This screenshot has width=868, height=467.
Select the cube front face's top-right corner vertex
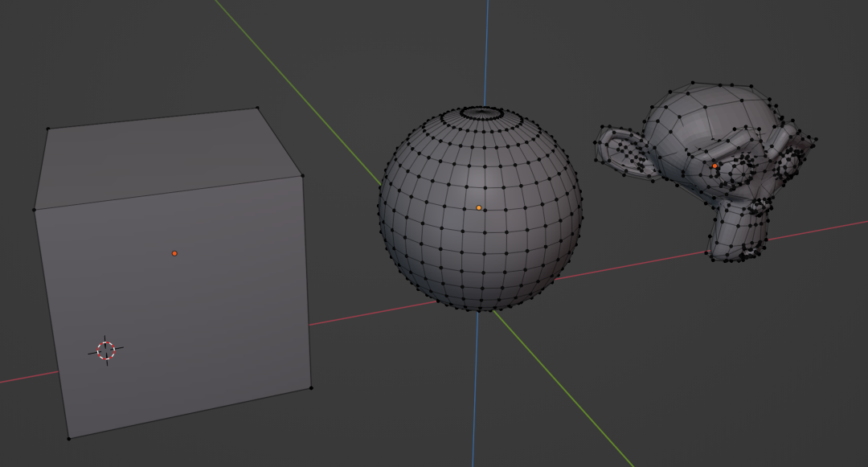[x=303, y=176]
